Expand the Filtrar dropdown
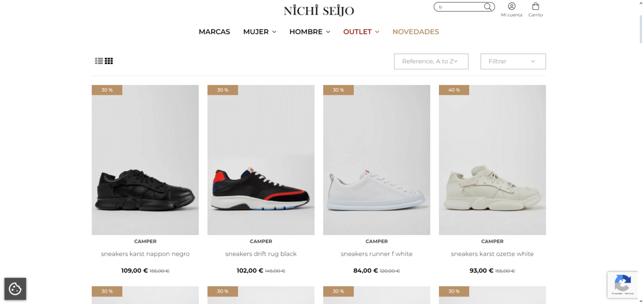 513,61
